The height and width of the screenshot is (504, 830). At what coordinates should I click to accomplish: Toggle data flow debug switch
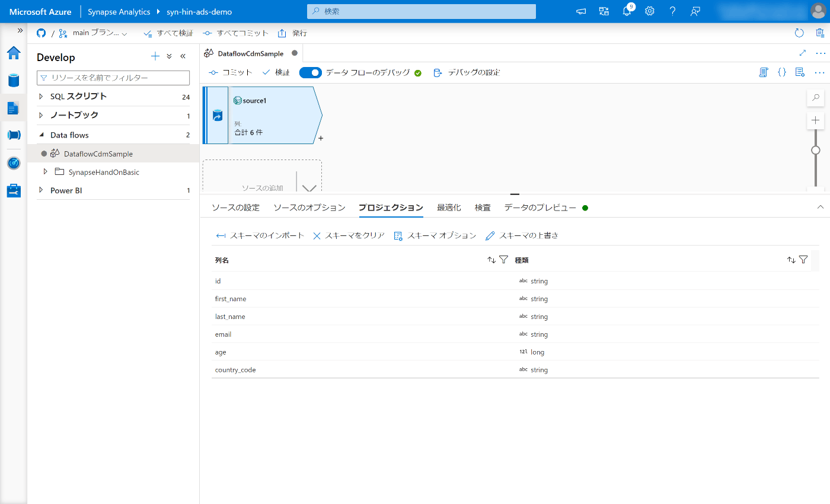tap(311, 72)
